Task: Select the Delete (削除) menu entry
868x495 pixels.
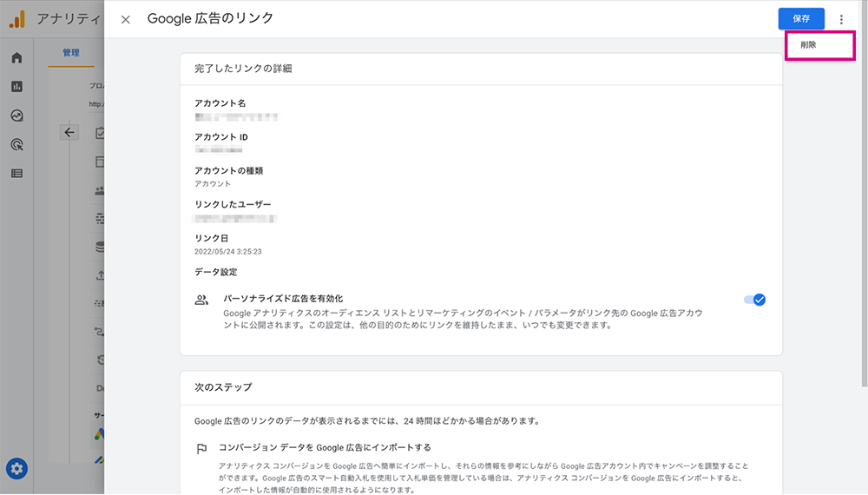Action: pos(820,45)
